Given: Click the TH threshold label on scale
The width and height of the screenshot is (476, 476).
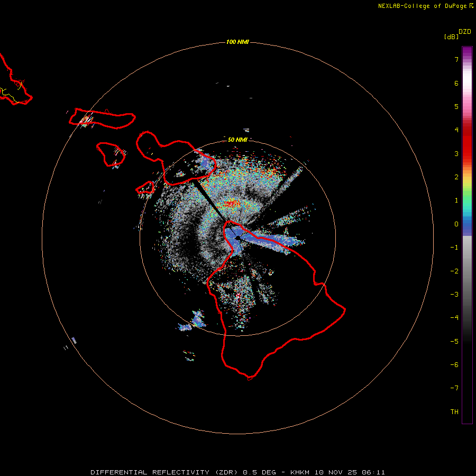Looking at the screenshot, I should (454, 412).
